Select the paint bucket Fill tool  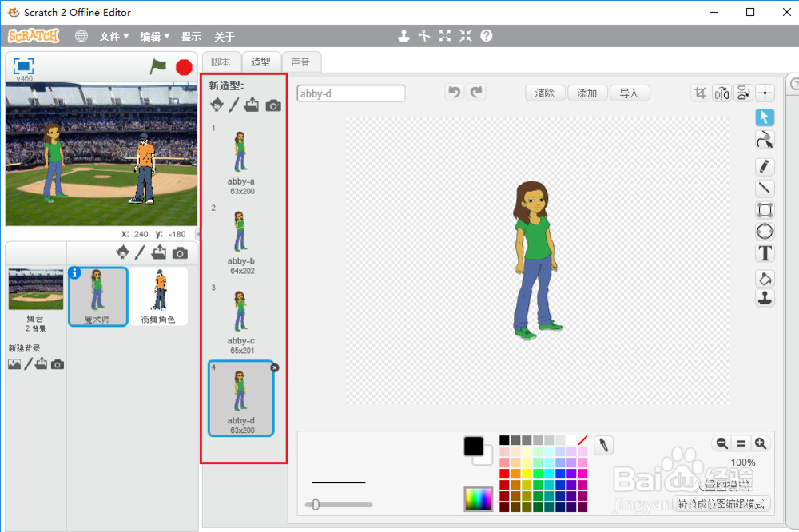click(765, 278)
